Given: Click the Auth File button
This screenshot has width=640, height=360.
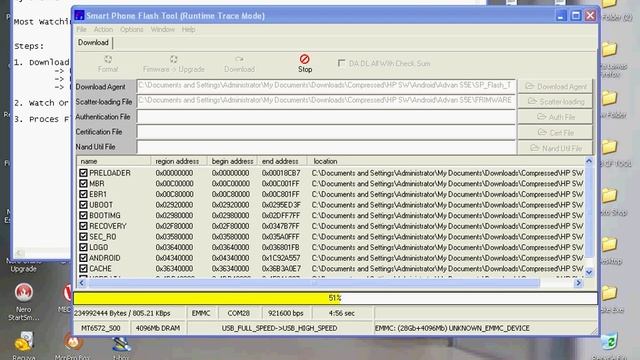Looking at the screenshot, I should click(555, 117).
